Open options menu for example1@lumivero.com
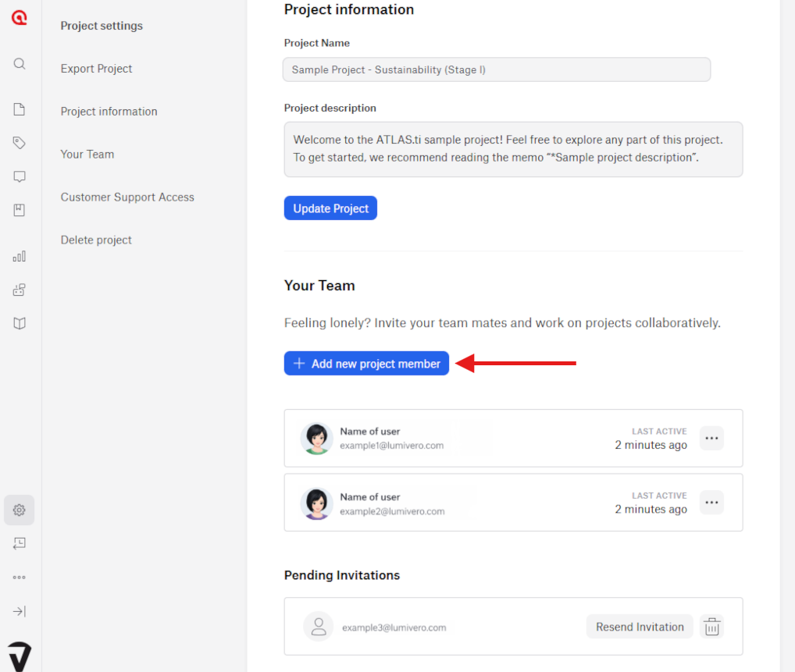This screenshot has height=672, width=795. point(711,438)
